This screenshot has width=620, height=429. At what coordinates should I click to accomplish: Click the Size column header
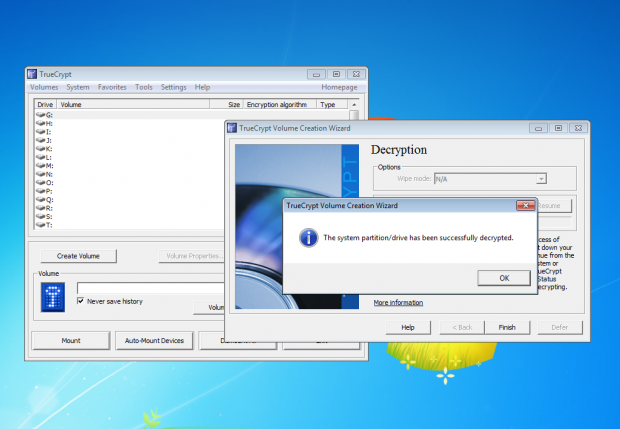(226, 104)
